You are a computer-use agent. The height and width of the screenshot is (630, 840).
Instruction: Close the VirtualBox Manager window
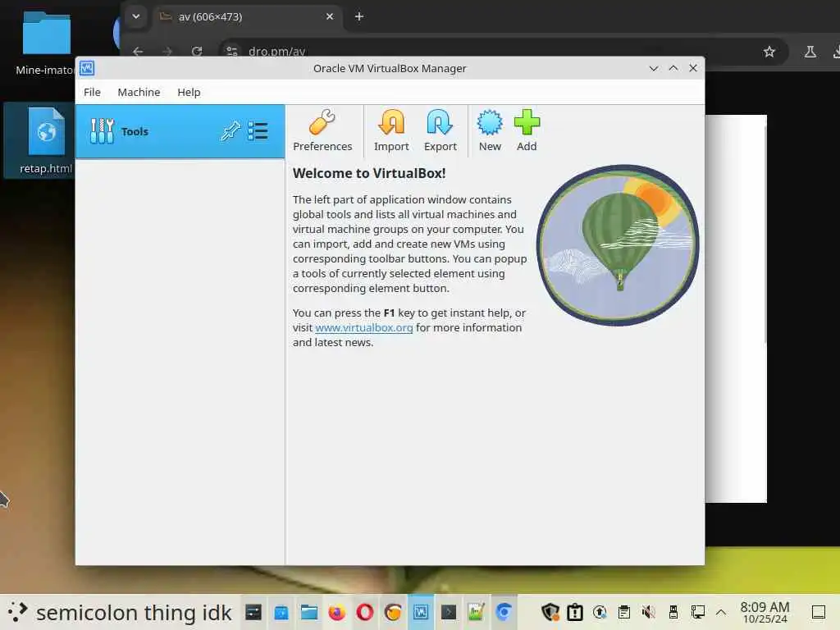693,68
